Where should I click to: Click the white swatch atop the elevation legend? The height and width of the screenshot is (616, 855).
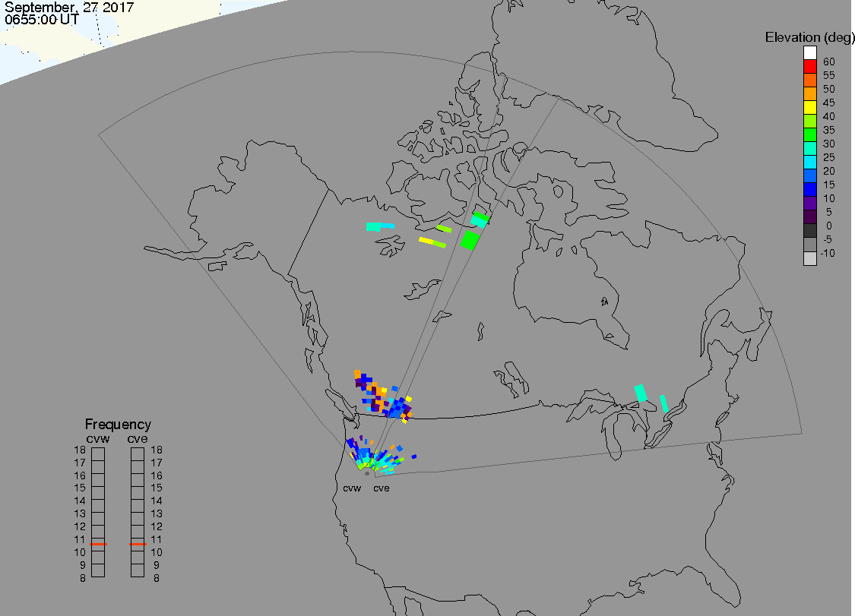click(x=809, y=53)
